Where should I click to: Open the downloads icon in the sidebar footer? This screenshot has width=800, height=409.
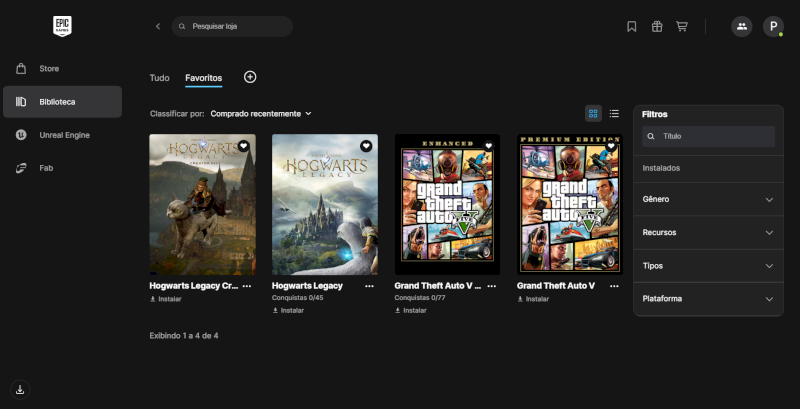pyautogui.click(x=20, y=390)
